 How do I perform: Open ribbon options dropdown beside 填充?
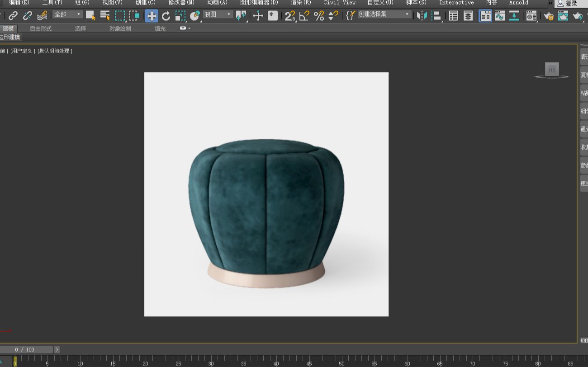coord(185,28)
